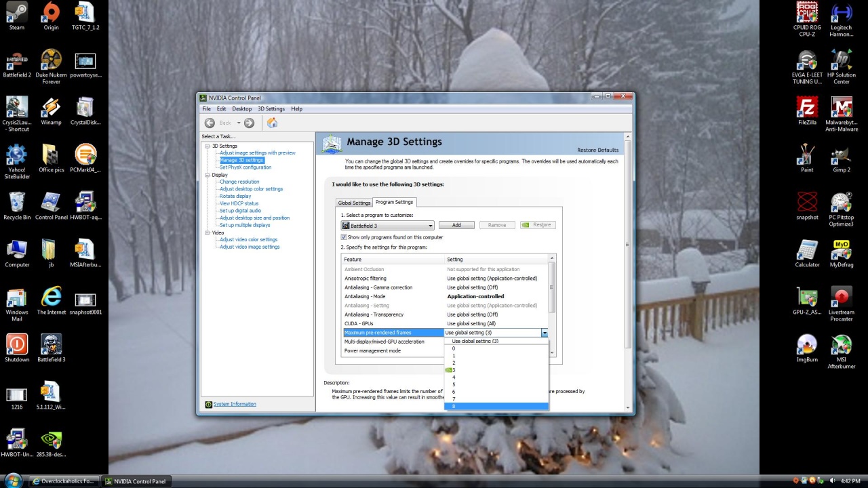Uncheck Show only programs found on this computer
Image resolution: width=868 pixels, height=488 pixels.
tap(344, 237)
